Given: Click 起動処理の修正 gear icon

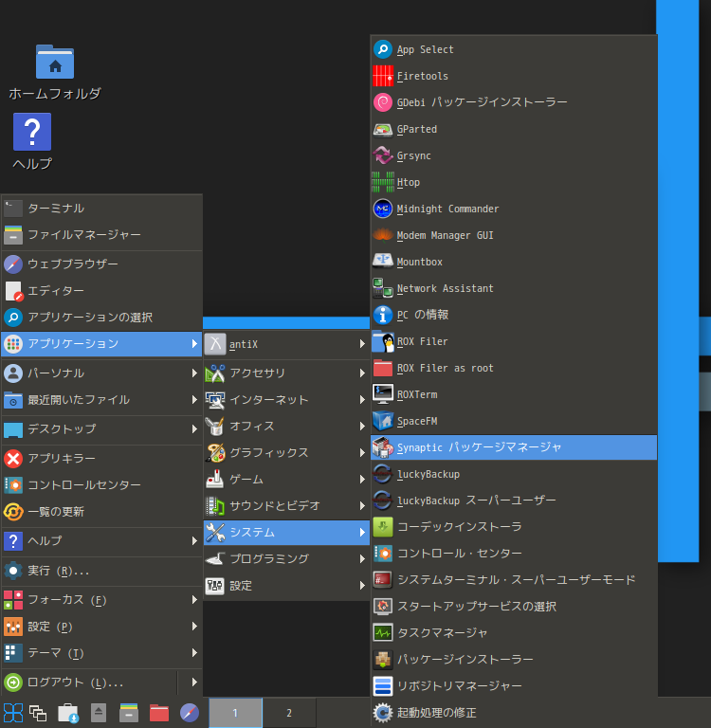Looking at the screenshot, I should point(383,712).
